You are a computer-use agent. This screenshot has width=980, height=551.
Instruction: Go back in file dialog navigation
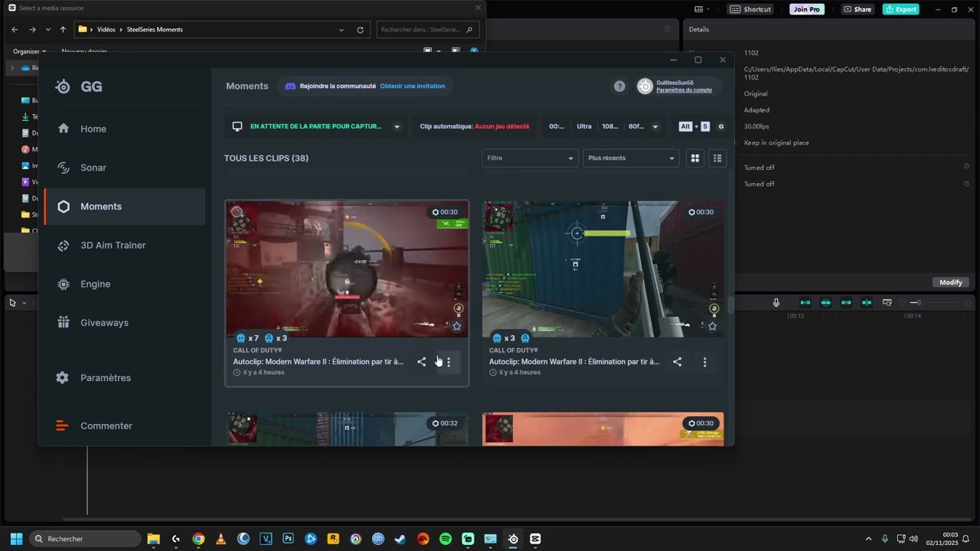tap(15, 30)
